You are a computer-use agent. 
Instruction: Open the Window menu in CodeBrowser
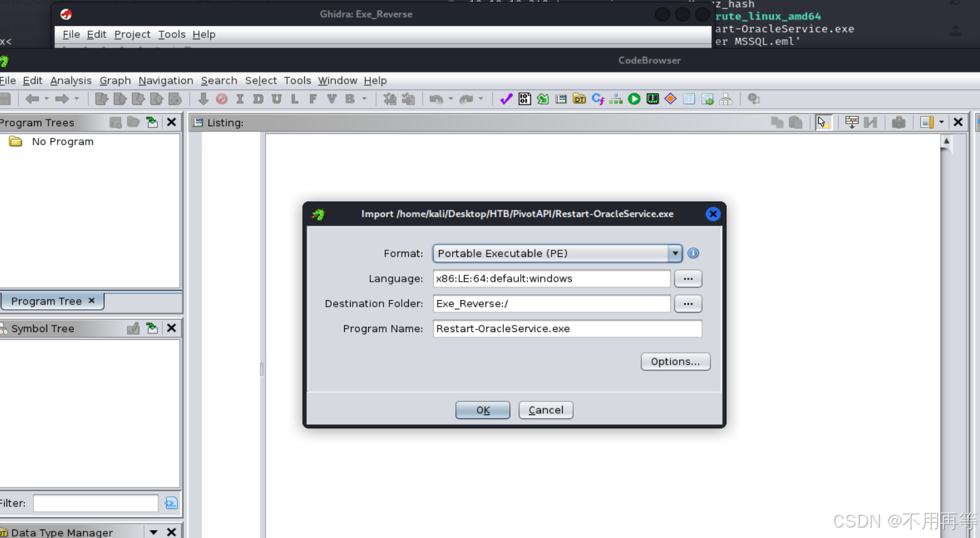click(338, 80)
